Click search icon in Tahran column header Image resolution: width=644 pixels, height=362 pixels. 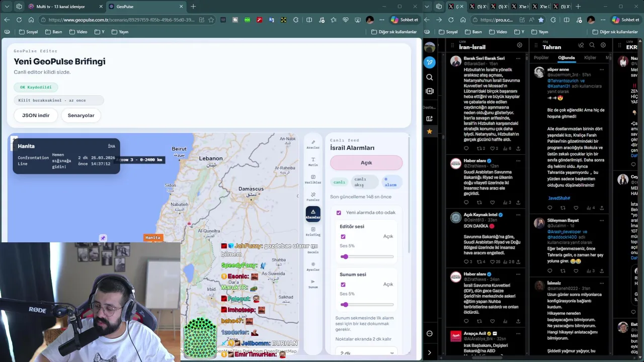pyautogui.click(x=592, y=45)
